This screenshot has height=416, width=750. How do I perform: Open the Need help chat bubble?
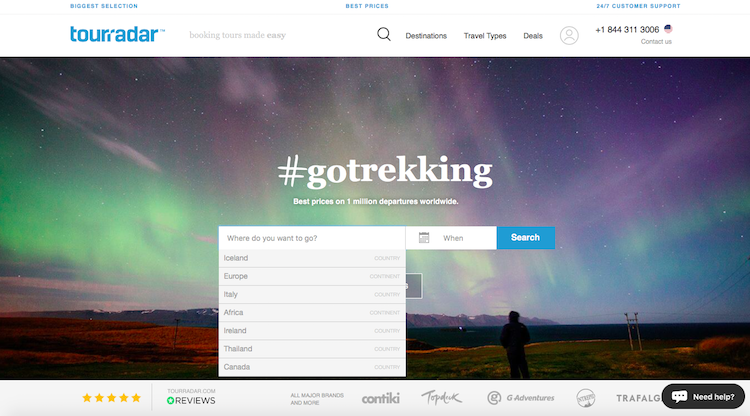(x=703, y=396)
